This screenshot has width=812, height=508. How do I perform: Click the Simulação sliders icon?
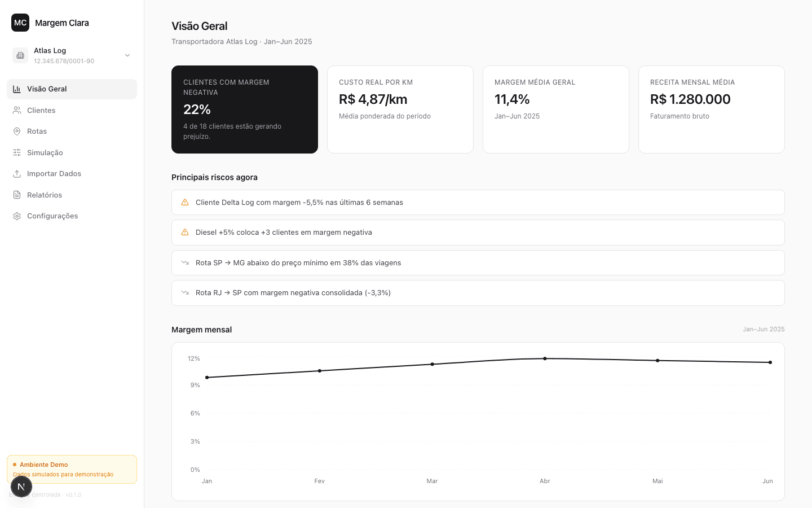point(17,152)
